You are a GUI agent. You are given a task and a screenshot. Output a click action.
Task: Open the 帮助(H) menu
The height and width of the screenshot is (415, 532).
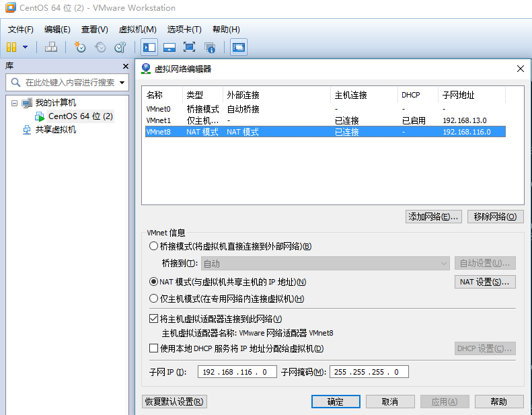click(x=226, y=30)
